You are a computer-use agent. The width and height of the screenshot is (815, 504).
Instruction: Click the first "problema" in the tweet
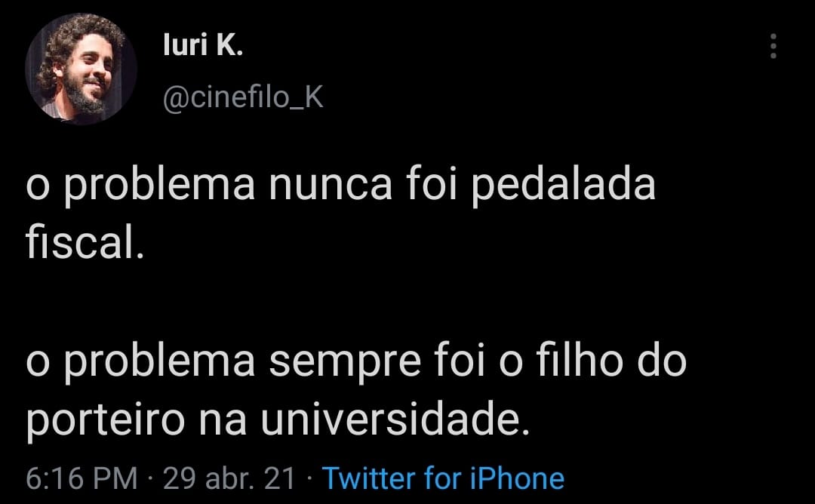[x=160, y=186]
